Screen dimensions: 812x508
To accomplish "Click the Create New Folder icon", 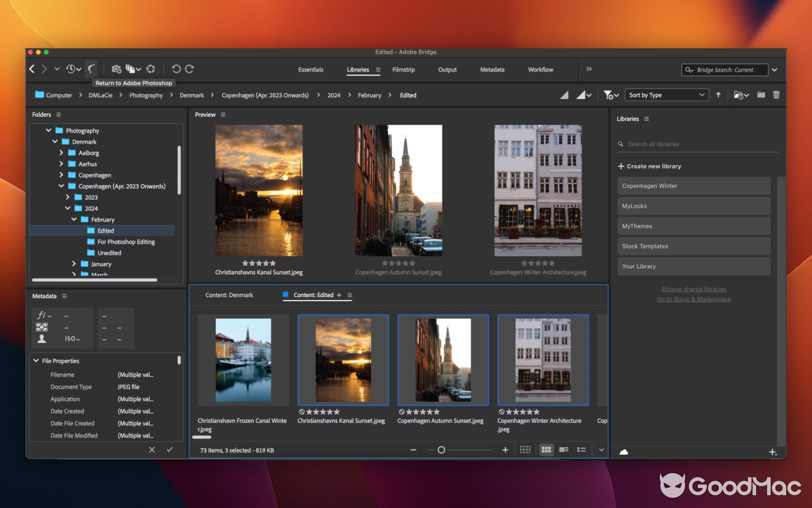I will [x=761, y=95].
